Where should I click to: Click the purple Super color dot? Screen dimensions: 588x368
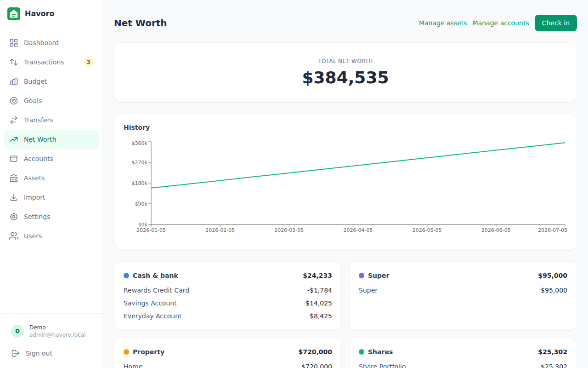(x=362, y=276)
